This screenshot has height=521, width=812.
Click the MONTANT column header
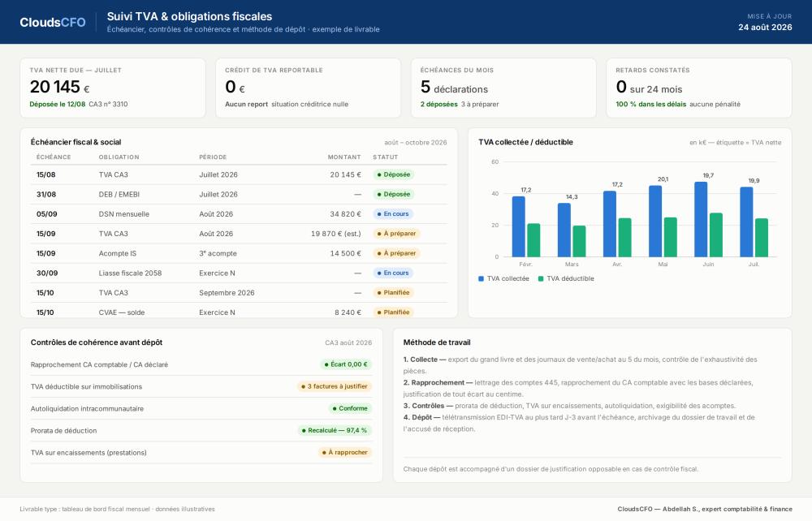[343, 157]
